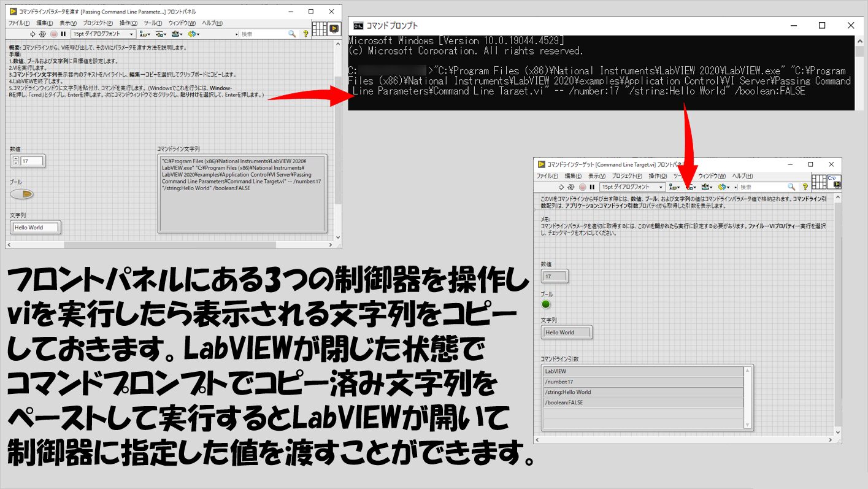Open ファイル menu in Command Line Target window
Viewport: 868px width, 489px height.
pos(547,176)
